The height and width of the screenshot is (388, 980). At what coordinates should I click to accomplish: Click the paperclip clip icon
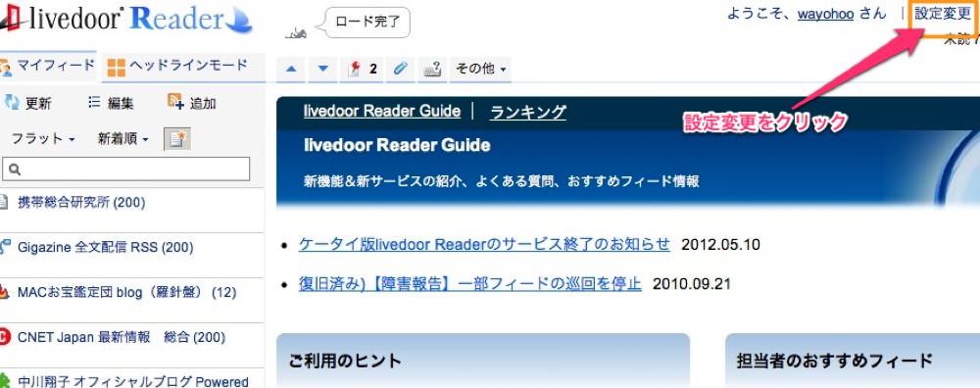coord(400,70)
